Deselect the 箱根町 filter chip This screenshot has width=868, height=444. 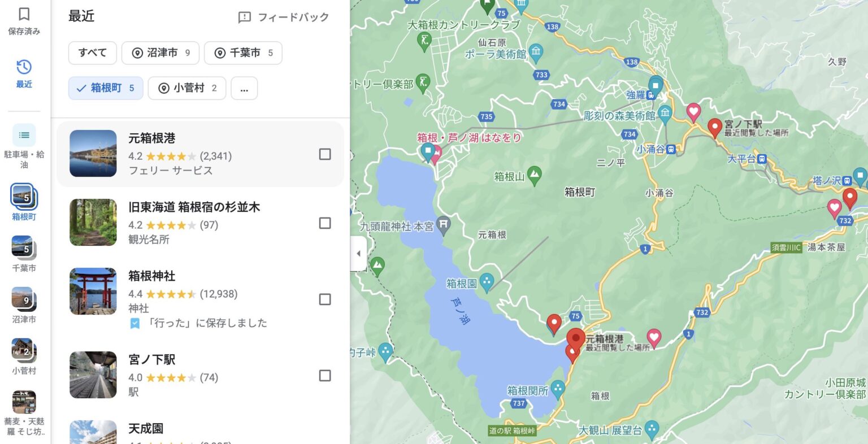(106, 88)
